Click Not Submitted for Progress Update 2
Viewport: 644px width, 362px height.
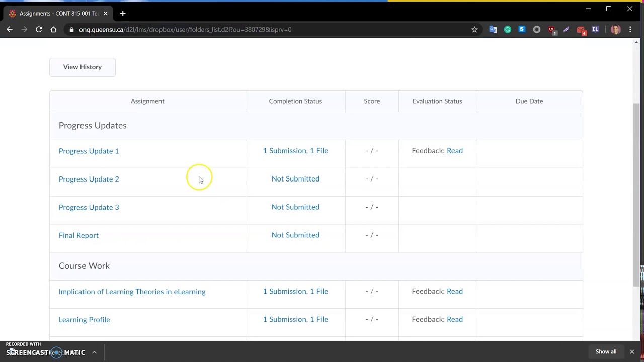point(295,179)
